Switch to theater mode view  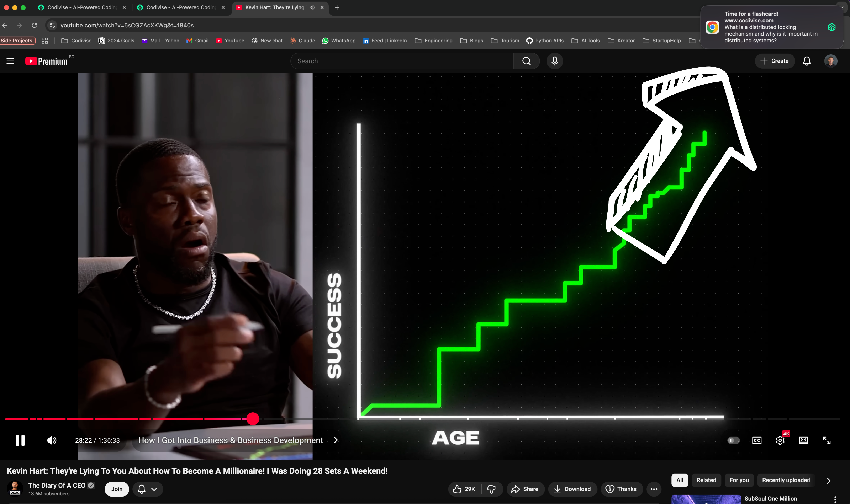(803, 440)
